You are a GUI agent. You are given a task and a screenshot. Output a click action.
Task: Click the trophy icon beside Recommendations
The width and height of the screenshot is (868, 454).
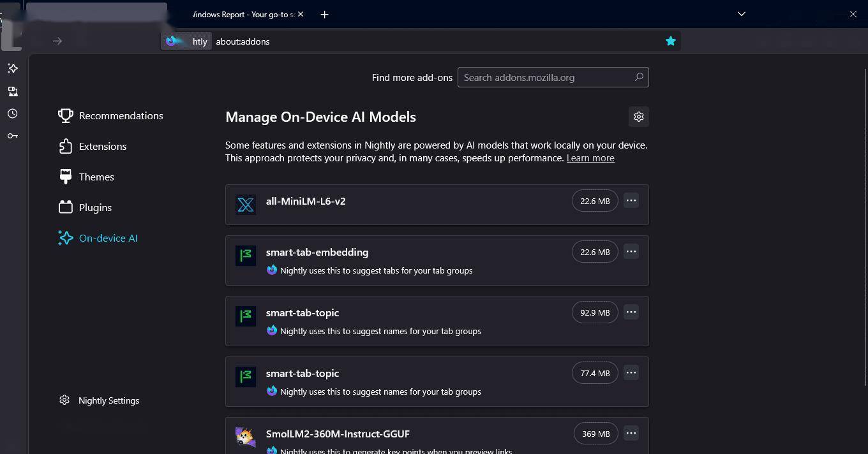pyautogui.click(x=65, y=115)
